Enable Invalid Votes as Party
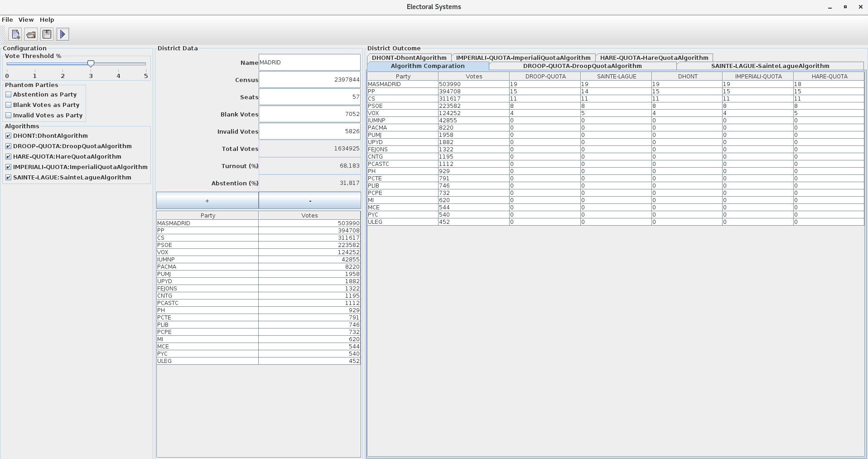Image resolution: width=868 pixels, height=459 pixels. click(x=8, y=115)
